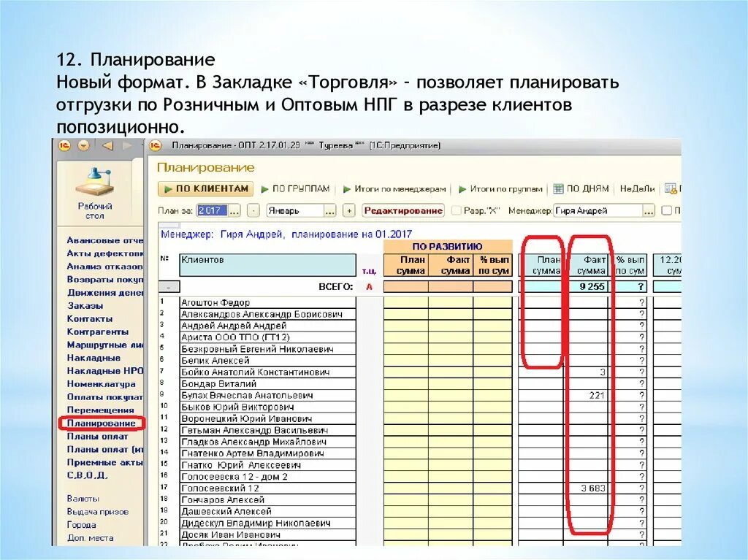Open Контакты in sidebar
The height and width of the screenshot is (560, 748).
90,318
